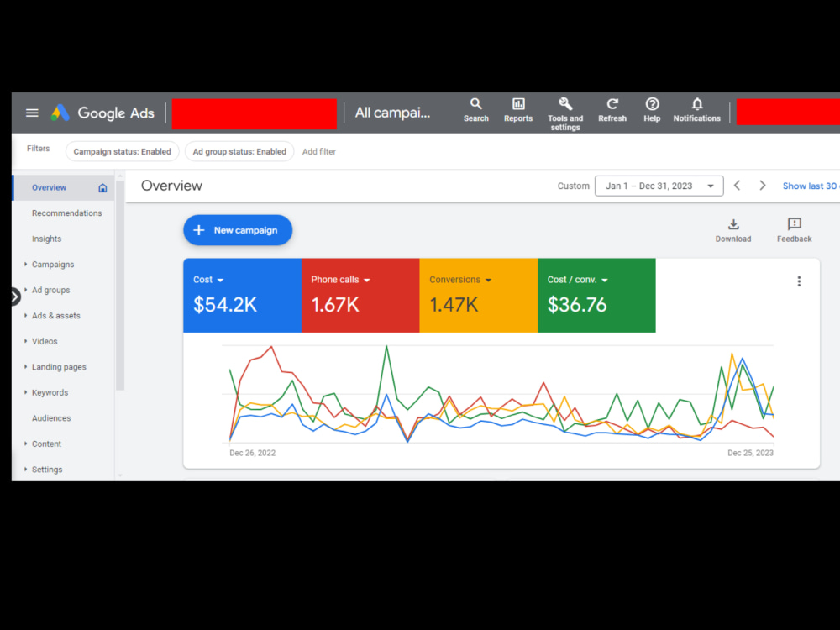The height and width of the screenshot is (630, 840).
Task: Refresh the account data
Action: 612,110
